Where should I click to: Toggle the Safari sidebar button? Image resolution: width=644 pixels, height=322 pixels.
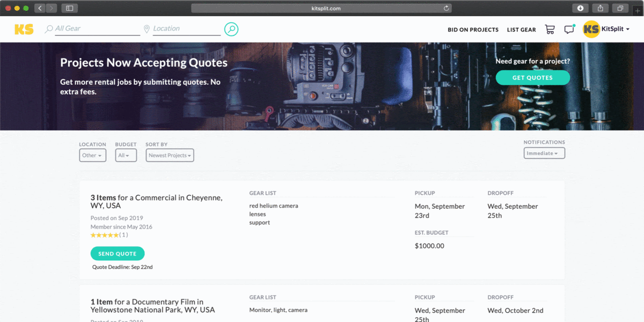coord(70,8)
